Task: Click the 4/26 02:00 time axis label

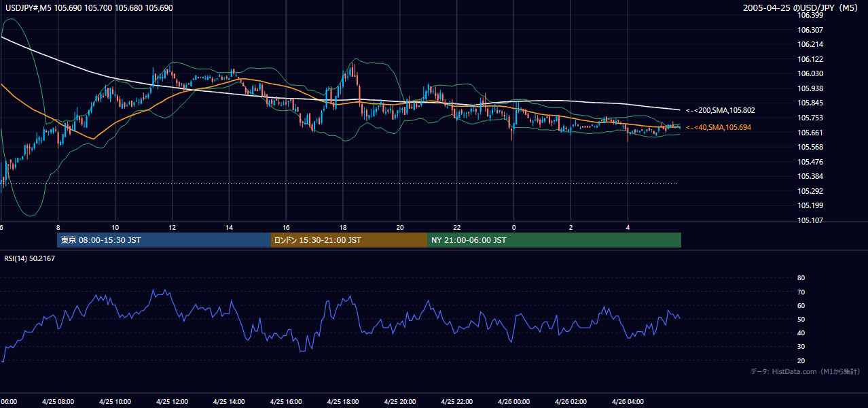Action: pyautogui.click(x=571, y=401)
